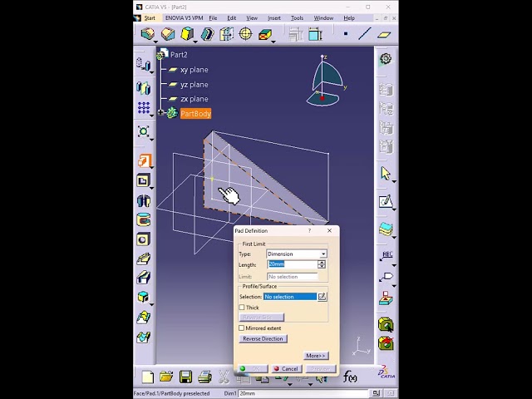Viewport: 532px width, 399px height.
Task: Click Cancel in Pad Definition
Action: [x=286, y=369]
